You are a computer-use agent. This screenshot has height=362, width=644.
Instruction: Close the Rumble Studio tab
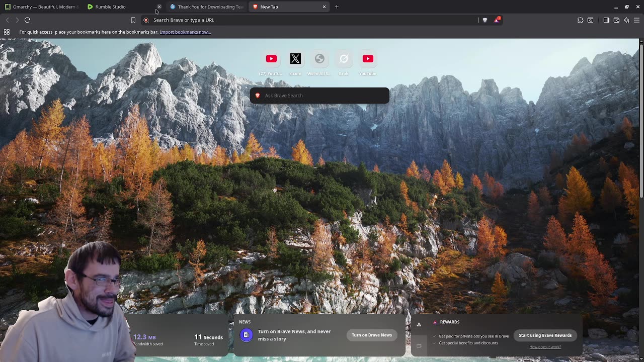pyautogui.click(x=159, y=7)
